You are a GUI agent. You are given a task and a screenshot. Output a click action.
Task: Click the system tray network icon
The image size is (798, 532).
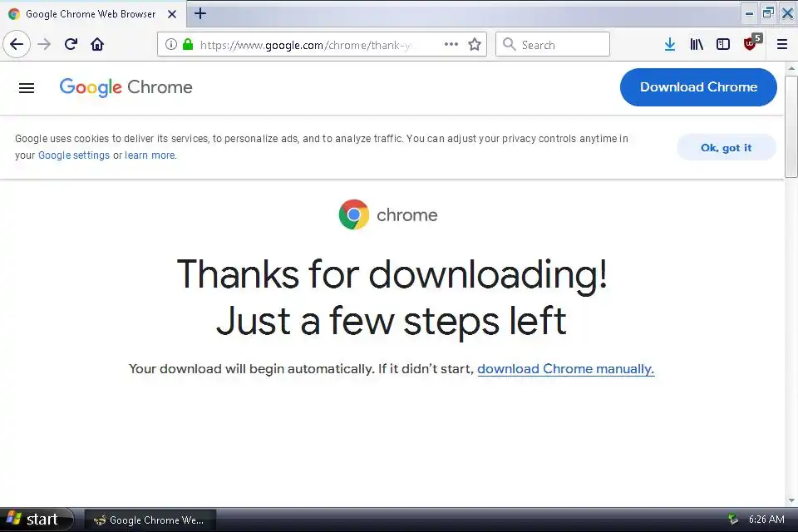click(733, 520)
